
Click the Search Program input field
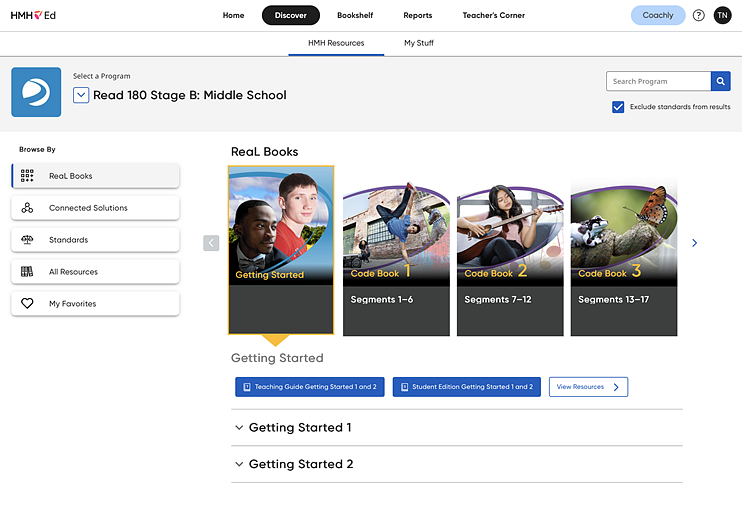(658, 81)
